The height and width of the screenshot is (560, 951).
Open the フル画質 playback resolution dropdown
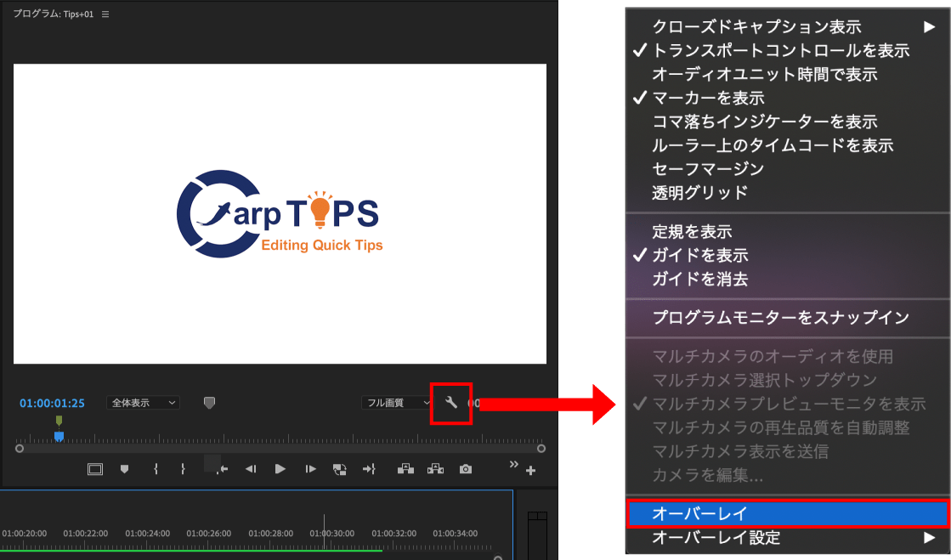pyautogui.click(x=397, y=403)
